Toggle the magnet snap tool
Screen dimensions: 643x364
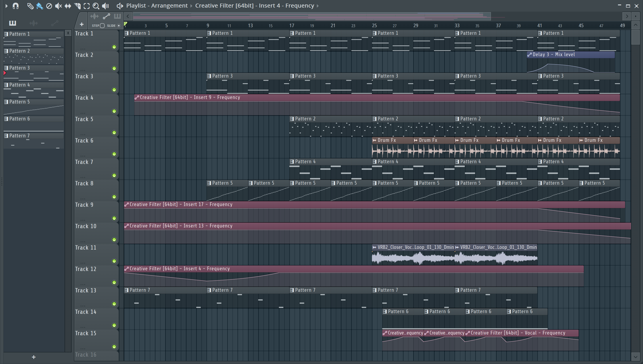(15, 6)
